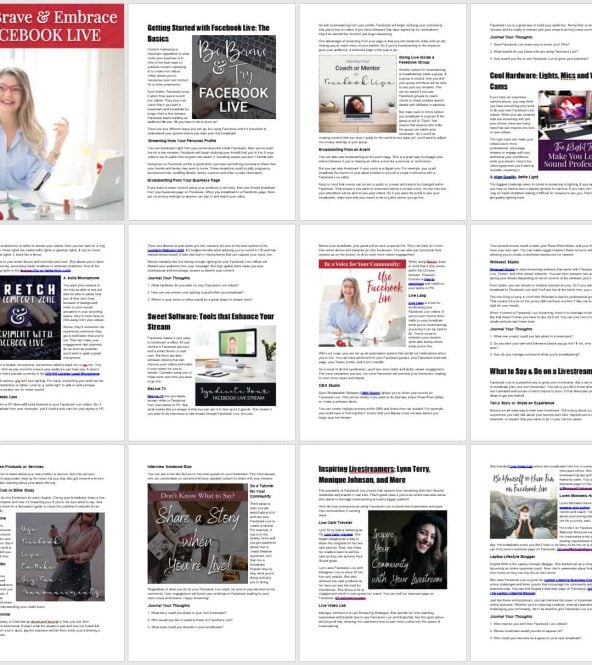Select the 'Coach or Mentor' laptop image
The height and width of the screenshot is (665, 592).
point(357,94)
